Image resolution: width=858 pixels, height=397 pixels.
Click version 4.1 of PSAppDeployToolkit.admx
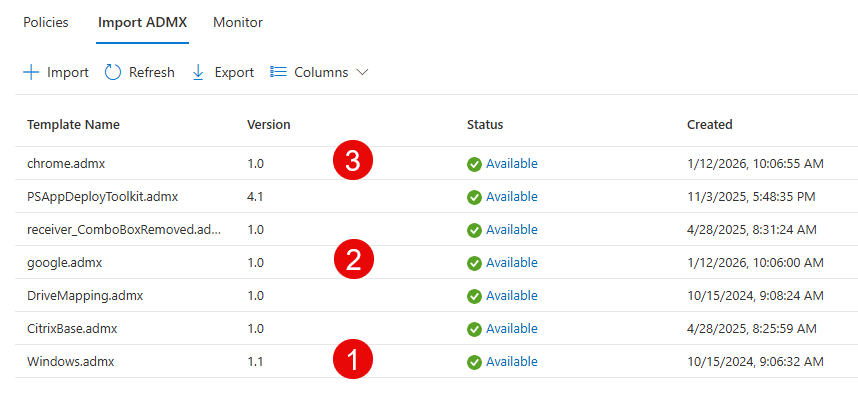click(255, 196)
